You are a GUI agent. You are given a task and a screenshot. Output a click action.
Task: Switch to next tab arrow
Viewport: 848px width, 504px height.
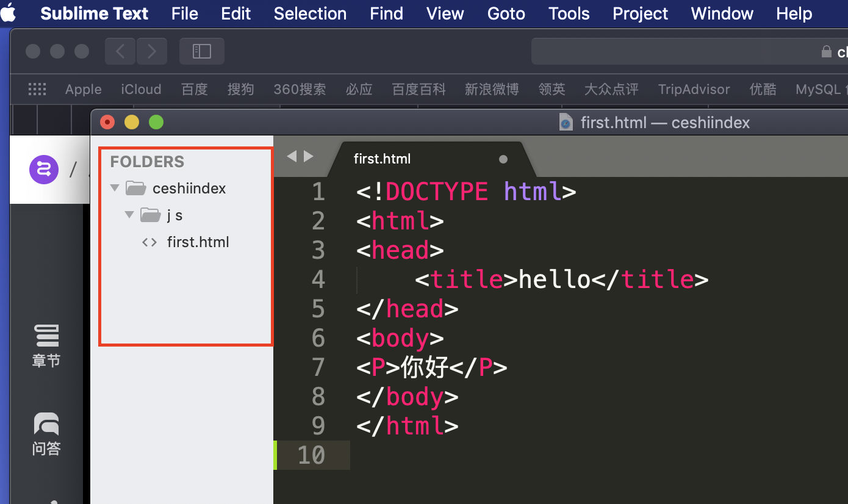pyautogui.click(x=309, y=156)
